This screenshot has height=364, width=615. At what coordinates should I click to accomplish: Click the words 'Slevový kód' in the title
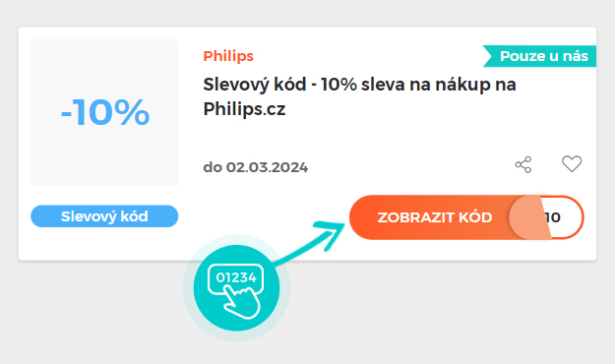[254, 85]
